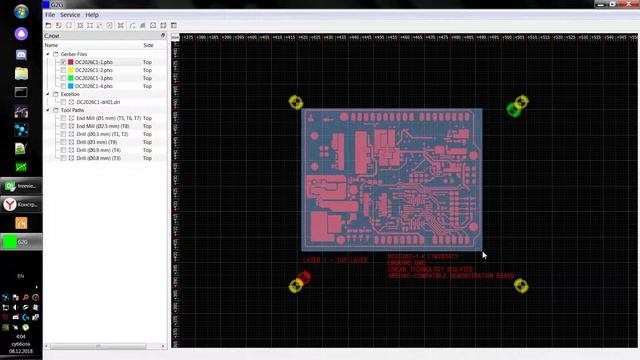640x360 pixels.
Task: Click the red color swatch of DC2026C1-1.pho
Action: [x=71, y=62]
